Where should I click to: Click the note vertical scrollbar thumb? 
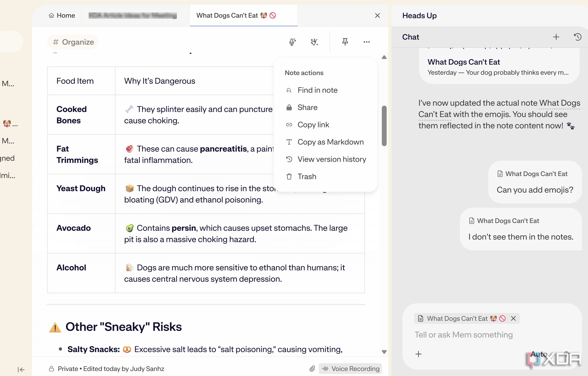(x=384, y=126)
